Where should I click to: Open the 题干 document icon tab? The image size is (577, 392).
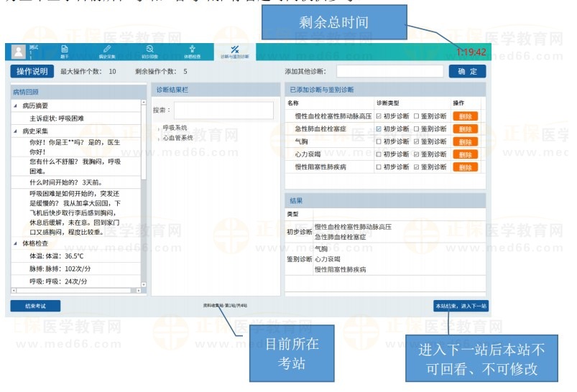65,52
